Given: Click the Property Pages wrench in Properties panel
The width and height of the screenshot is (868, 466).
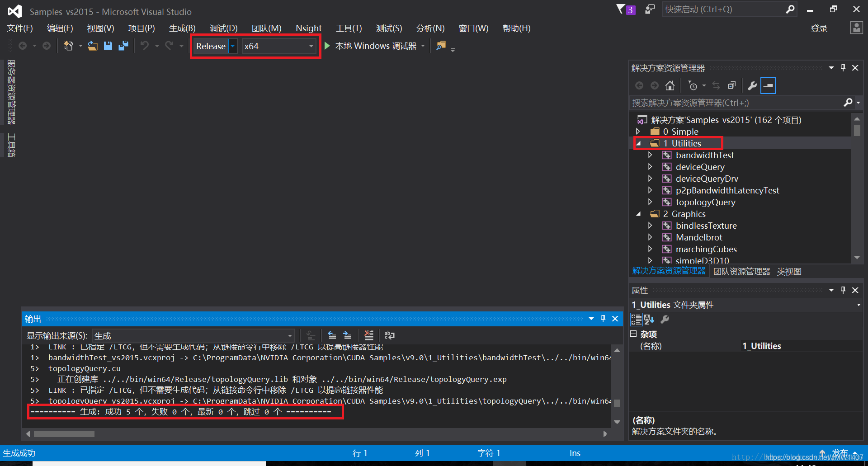Looking at the screenshot, I should 665,320.
